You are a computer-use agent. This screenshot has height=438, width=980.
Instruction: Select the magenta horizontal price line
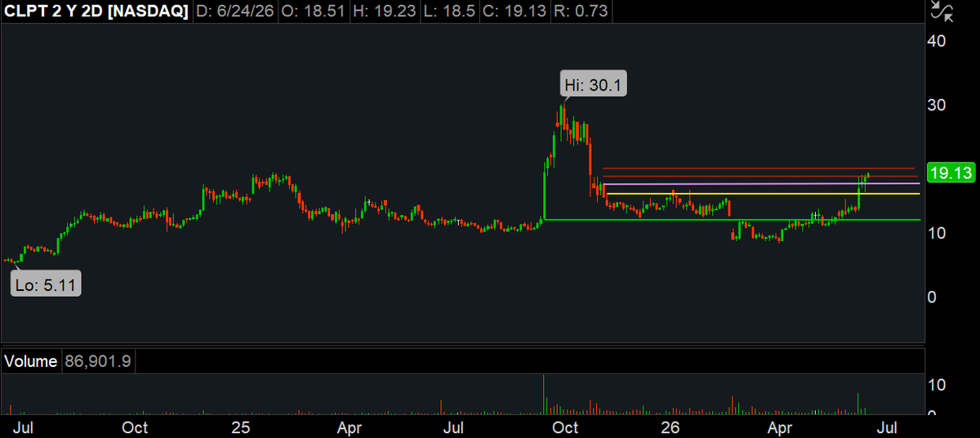761,184
